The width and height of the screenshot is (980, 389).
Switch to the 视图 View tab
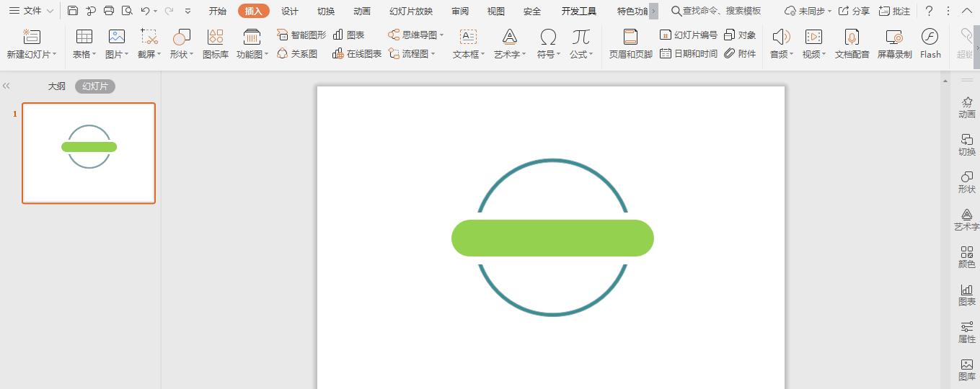(496, 11)
